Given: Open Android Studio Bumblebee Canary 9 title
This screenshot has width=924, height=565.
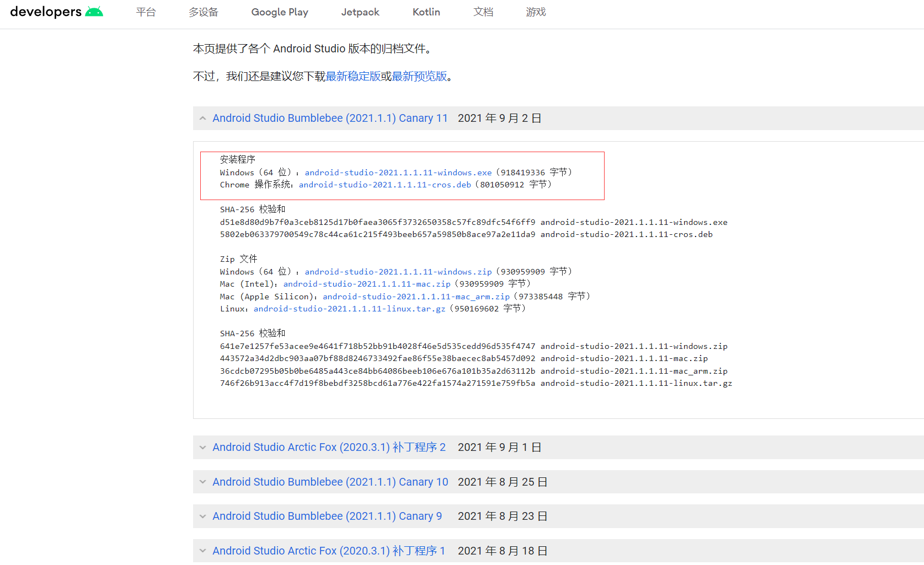Looking at the screenshot, I should point(328,516).
